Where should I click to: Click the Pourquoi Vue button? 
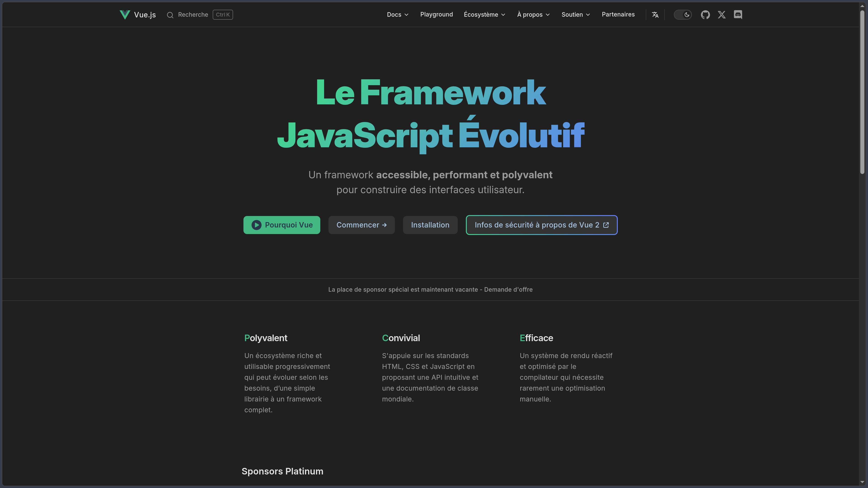pos(282,225)
